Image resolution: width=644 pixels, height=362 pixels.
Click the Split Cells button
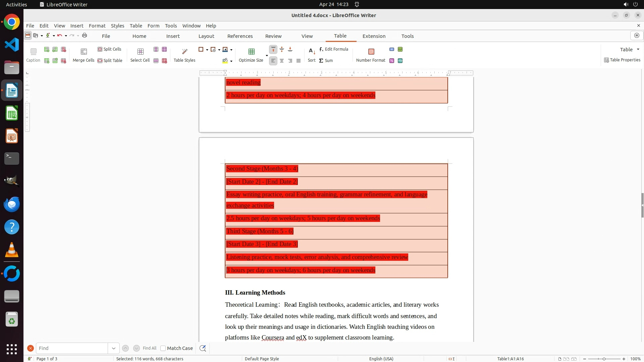coord(109,49)
